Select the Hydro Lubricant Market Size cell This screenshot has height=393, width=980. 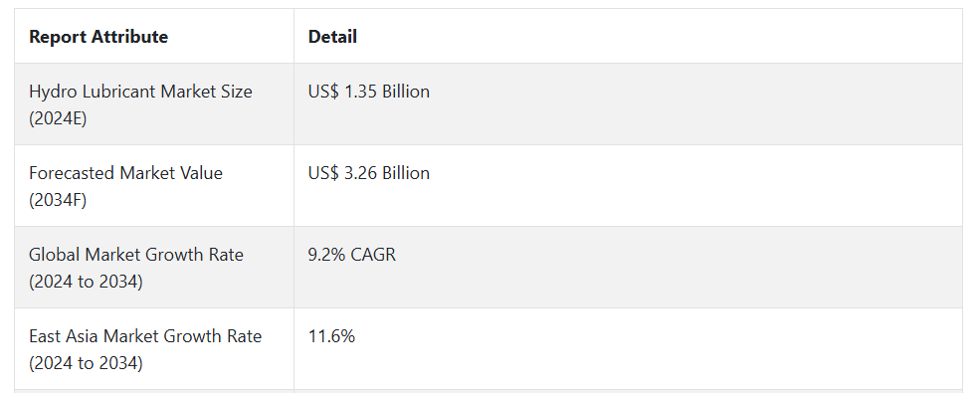[154, 104]
